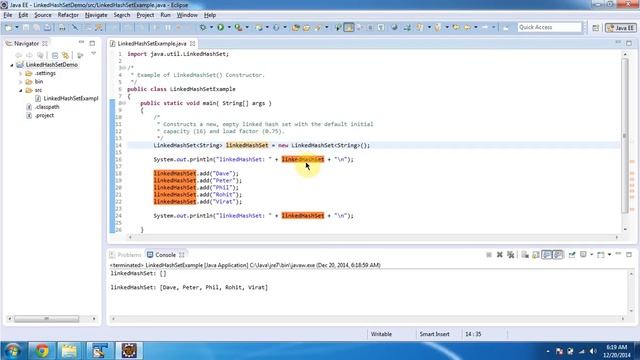
Task: Open the Open Console dropdown arrow
Action: tap(609, 255)
